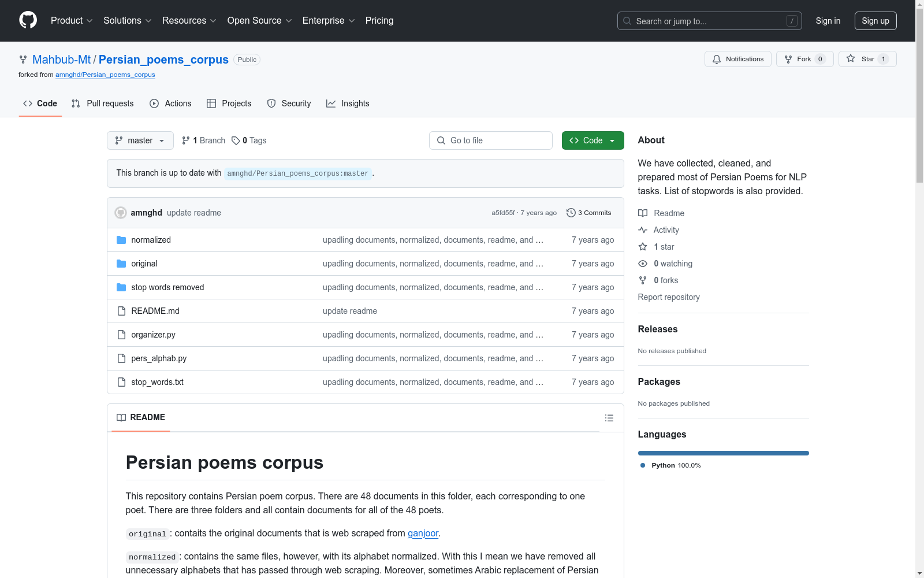
Task: Open the a5fd55f commit hash link
Action: 503,213
